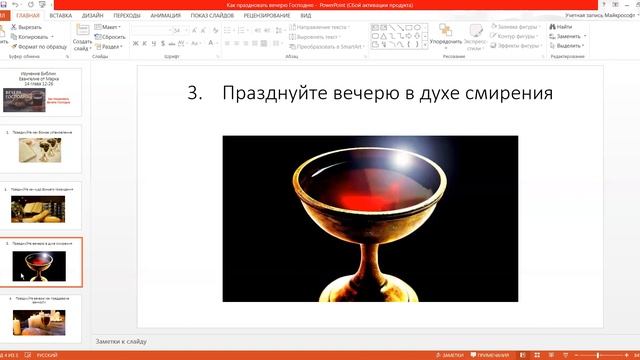Toggle italic К formatting
Viewport: 640px width, 360px height.
pyautogui.click(x=145, y=43)
